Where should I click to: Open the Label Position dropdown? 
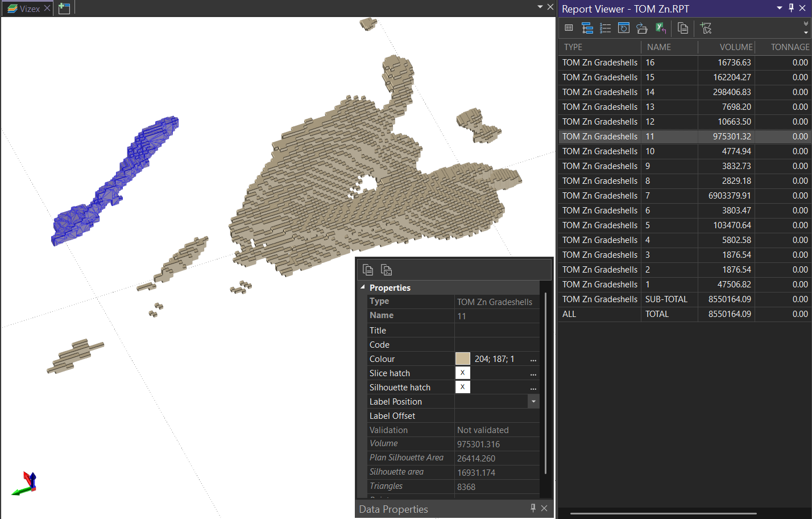coord(533,401)
